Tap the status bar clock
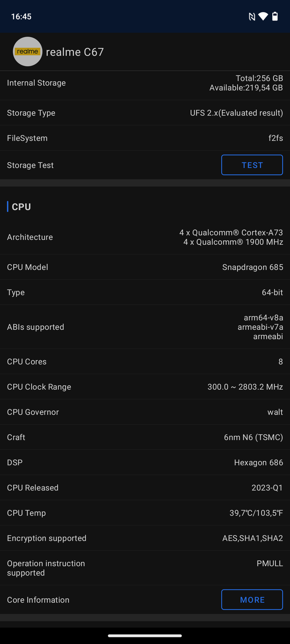Image resolution: width=290 pixels, height=644 pixels. tap(21, 17)
